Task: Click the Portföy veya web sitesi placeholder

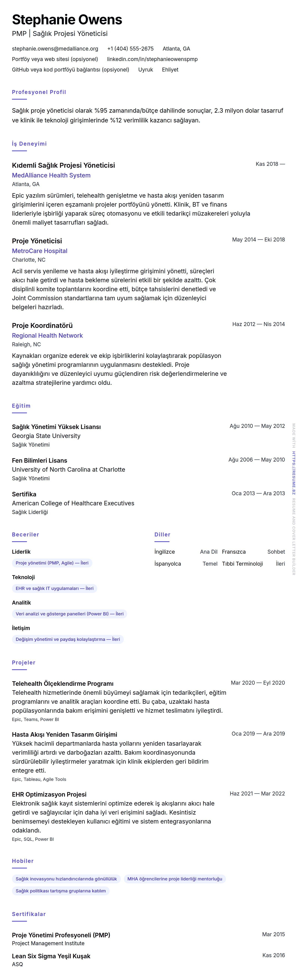Action: pyautogui.click(x=55, y=59)
